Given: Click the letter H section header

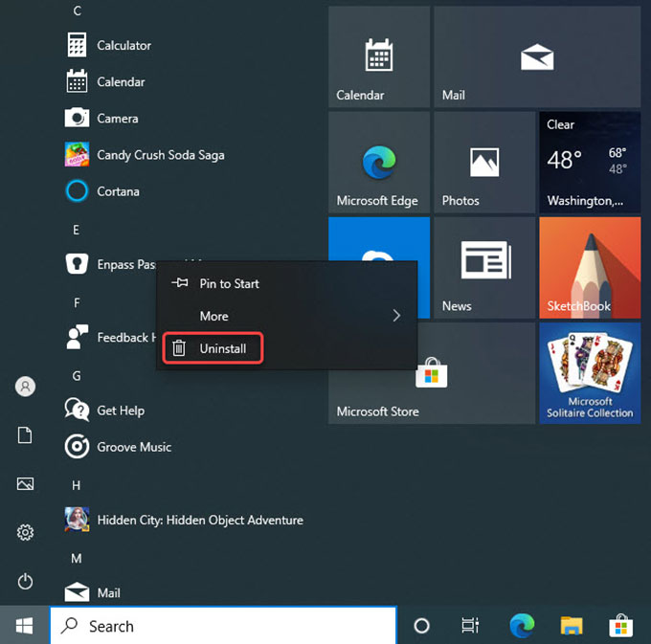Looking at the screenshot, I should tap(77, 485).
